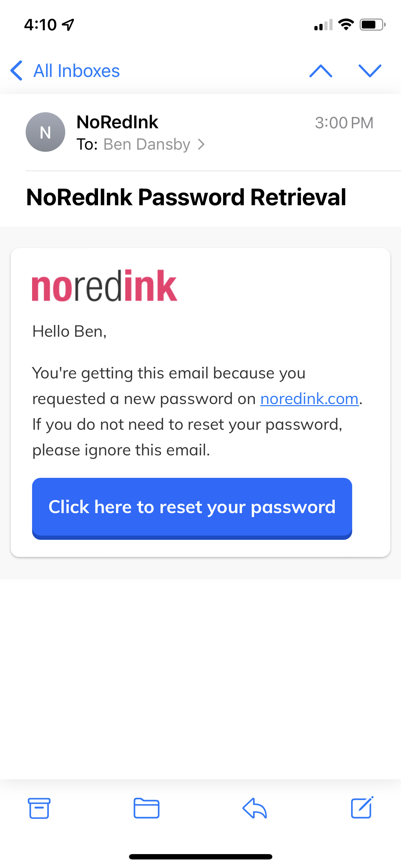Tap the home indicator bar

[x=200, y=857]
